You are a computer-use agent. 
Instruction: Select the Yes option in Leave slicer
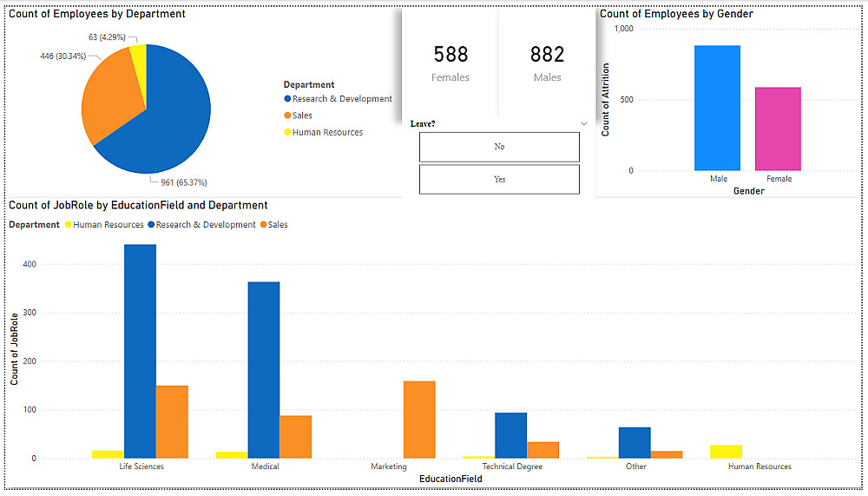click(499, 180)
